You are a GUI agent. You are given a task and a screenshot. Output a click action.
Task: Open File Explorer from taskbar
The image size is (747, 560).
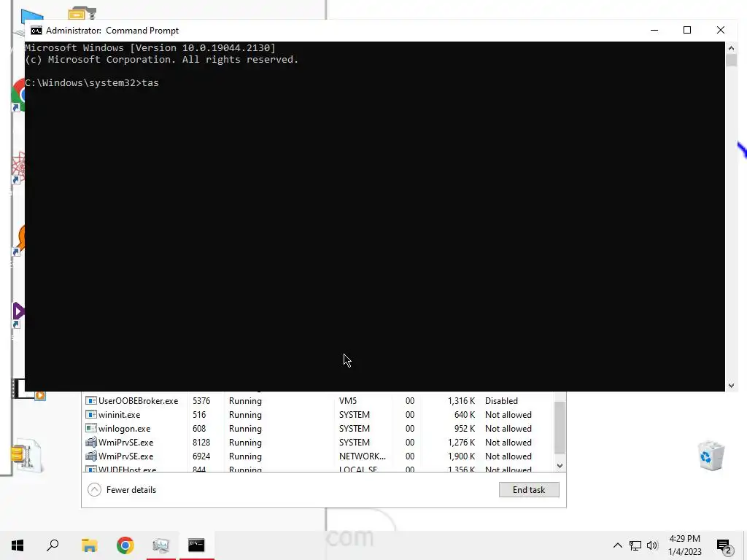(x=89, y=545)
